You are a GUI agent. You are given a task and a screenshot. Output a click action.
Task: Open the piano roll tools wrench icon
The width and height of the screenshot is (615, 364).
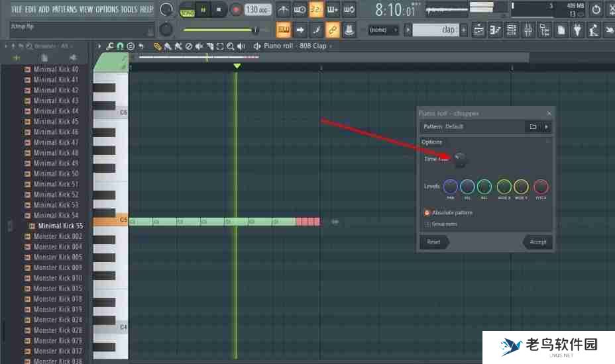click(x=110, y=46)
